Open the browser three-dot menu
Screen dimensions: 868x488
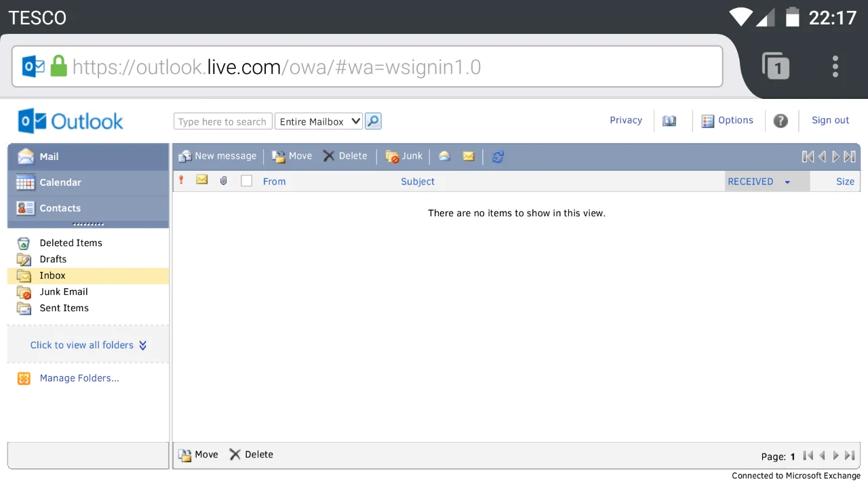coord(835,66)
